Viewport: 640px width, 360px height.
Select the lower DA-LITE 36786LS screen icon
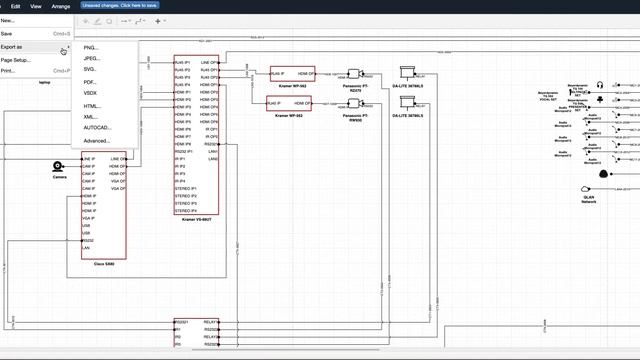pos(407,102)
